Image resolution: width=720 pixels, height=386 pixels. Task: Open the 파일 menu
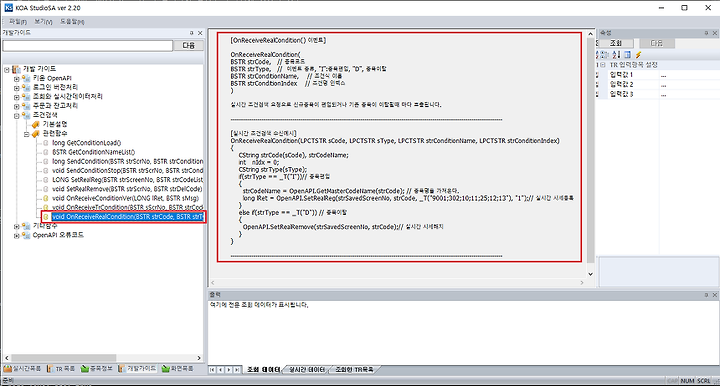pos(18,22)
